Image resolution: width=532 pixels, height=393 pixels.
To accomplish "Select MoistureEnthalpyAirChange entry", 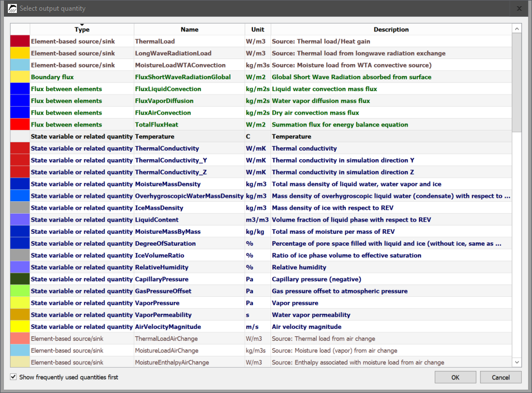I will tap(190, 362).
